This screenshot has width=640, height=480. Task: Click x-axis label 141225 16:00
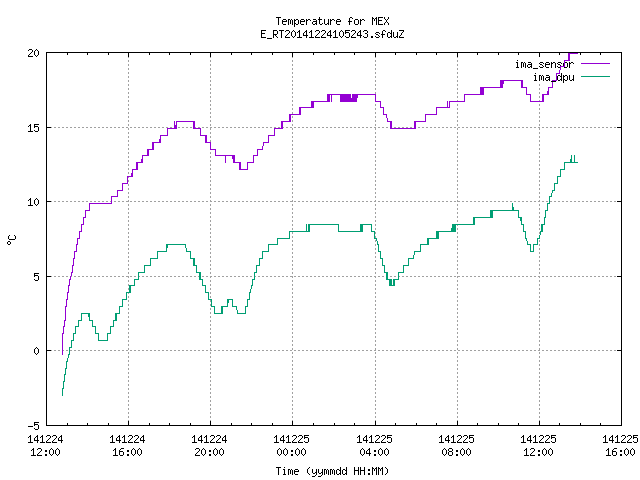[x=620, y=446]
